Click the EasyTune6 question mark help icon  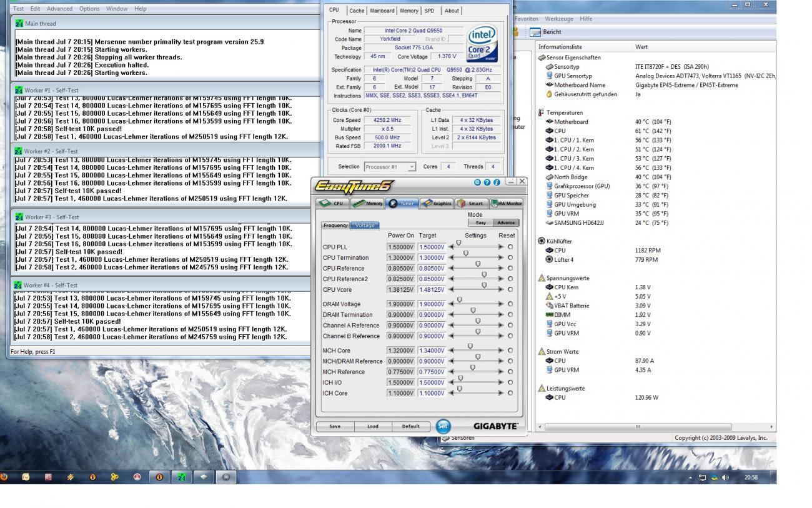coord(487,182)
